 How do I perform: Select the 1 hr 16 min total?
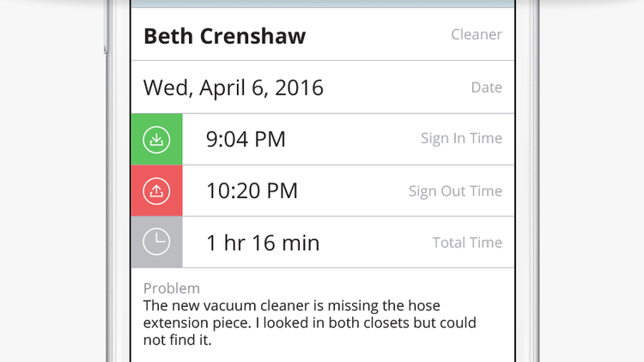tap(263, 243)
